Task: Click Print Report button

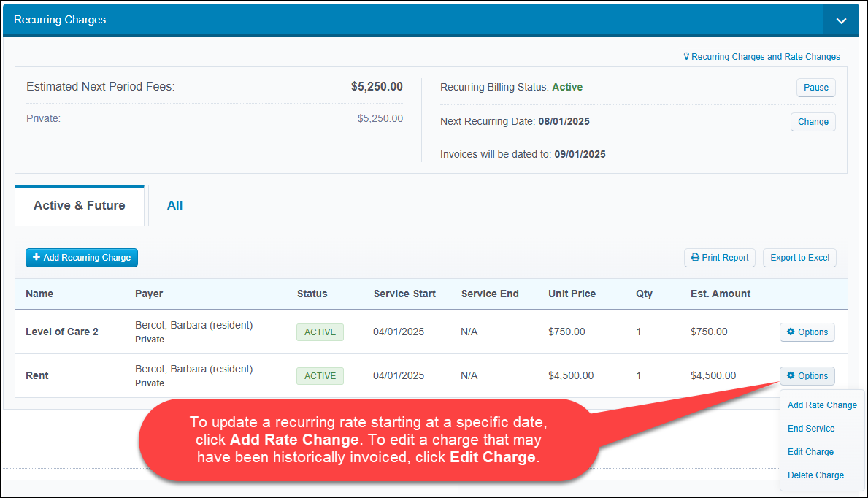Action: point(720,258)
